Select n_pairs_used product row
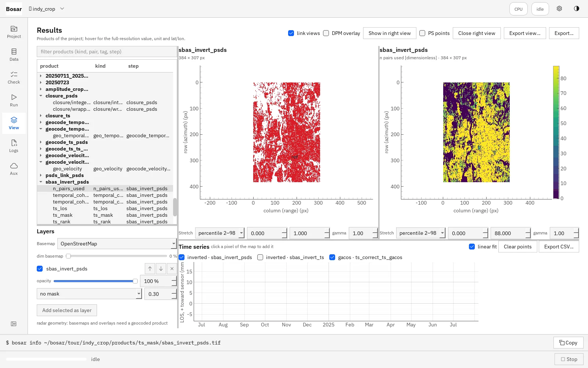 [105, 188]
